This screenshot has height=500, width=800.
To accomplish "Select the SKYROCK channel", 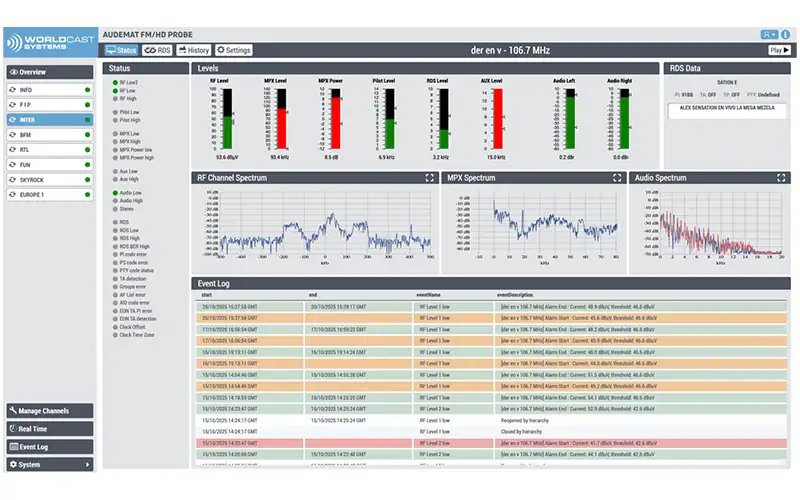I will pos(50,180).
